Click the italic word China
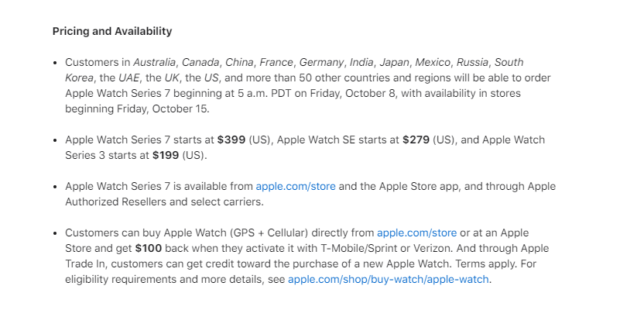 click(239, 63)
